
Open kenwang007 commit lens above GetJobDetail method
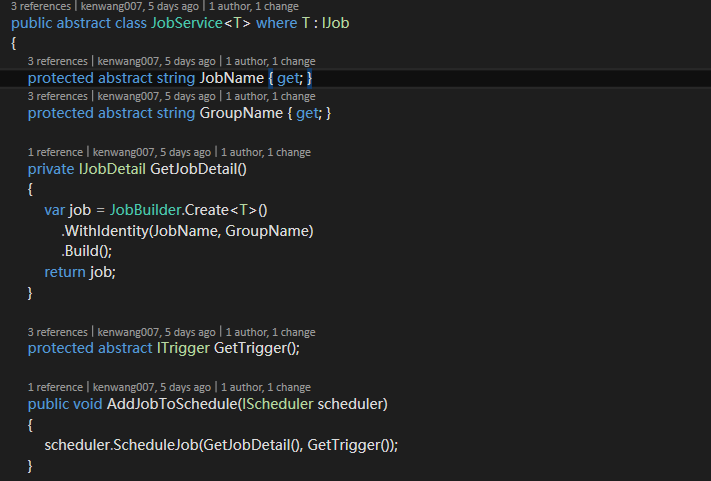(x=152, y=152)
